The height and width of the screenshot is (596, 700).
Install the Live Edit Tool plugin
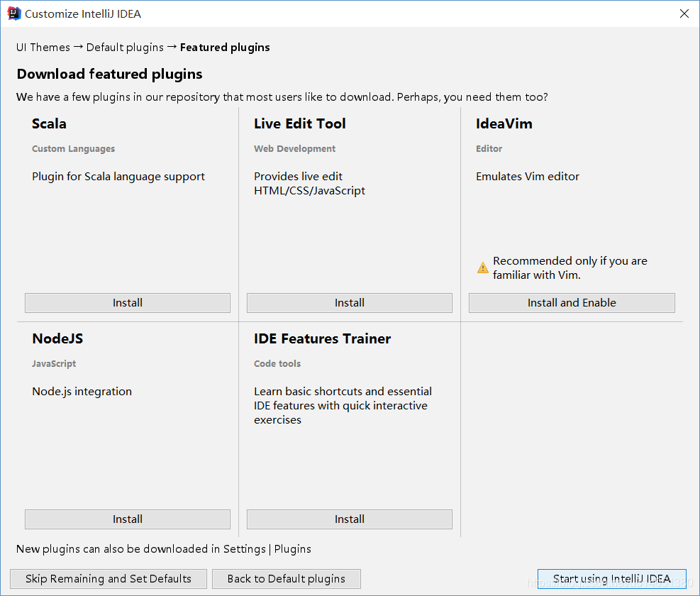coord(350,302)
